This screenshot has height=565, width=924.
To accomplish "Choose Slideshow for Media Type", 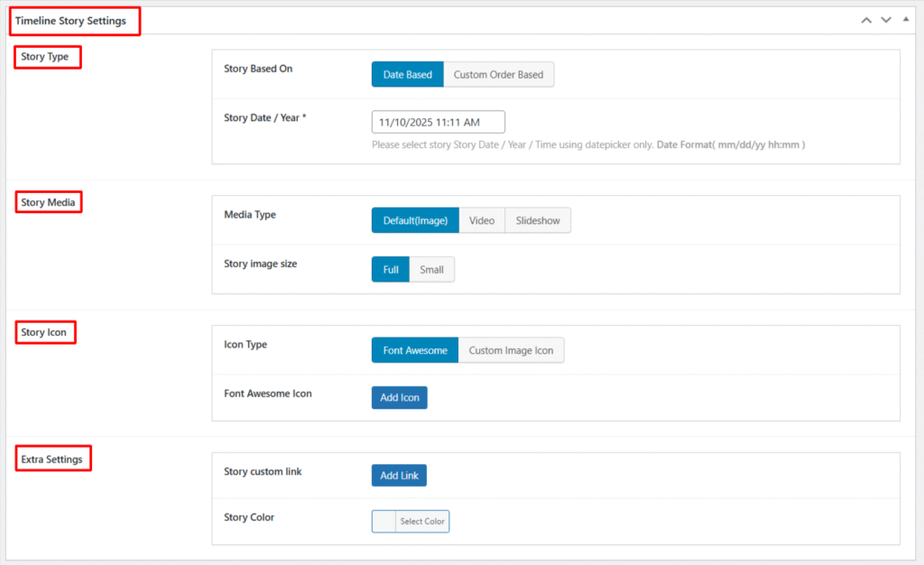I will tap(537, 219).
